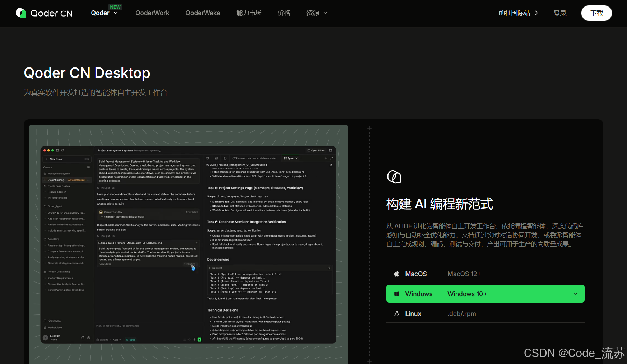Open the Qoder desktop app screenshot preview
Viewport: 627px width, 364px height.
[x=189, y=244]
